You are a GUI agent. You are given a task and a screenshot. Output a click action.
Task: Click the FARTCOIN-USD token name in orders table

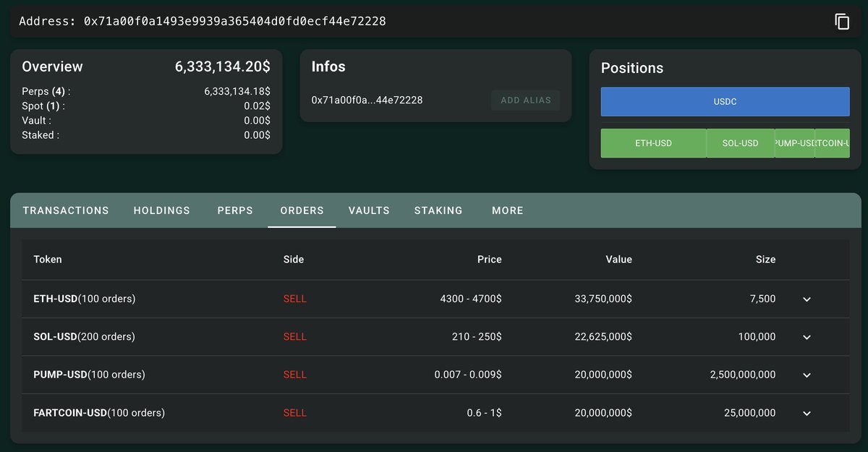tap(70, 413)
